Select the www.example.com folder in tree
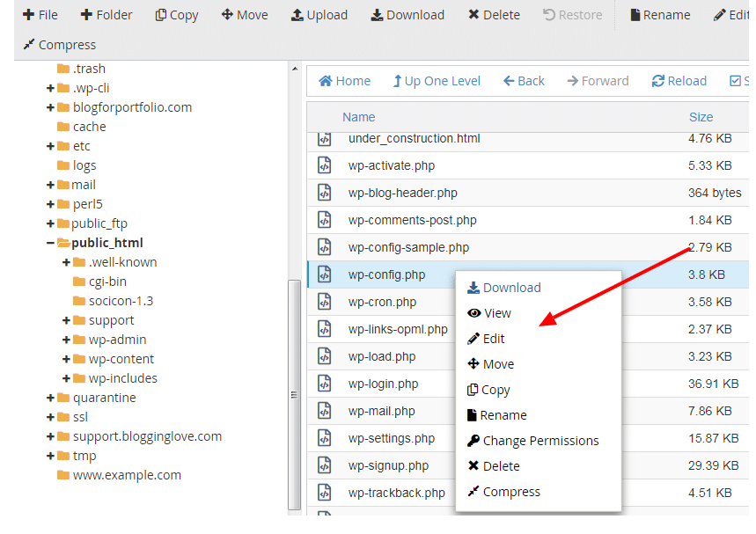 point(119,475)
